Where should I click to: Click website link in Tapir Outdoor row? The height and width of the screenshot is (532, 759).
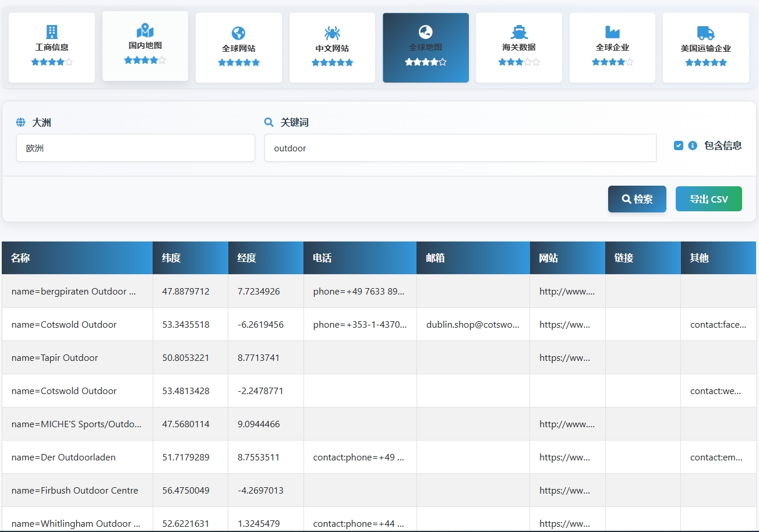pos(565,357)
